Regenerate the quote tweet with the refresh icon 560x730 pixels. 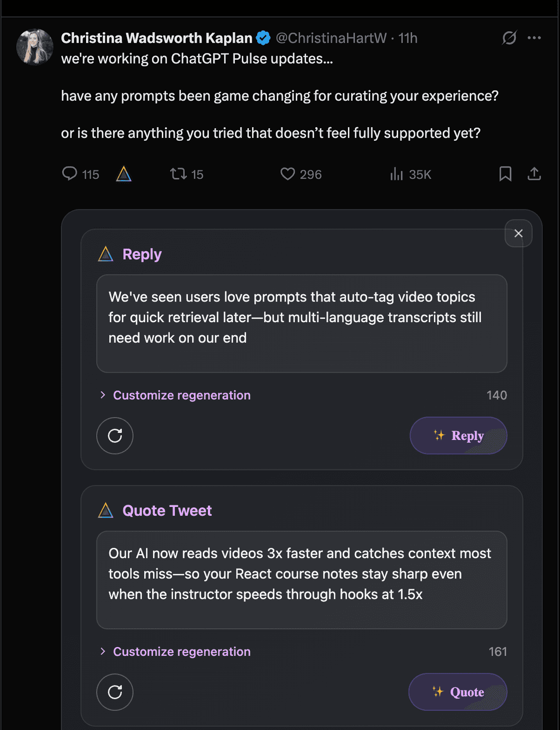tap(115, 692)
